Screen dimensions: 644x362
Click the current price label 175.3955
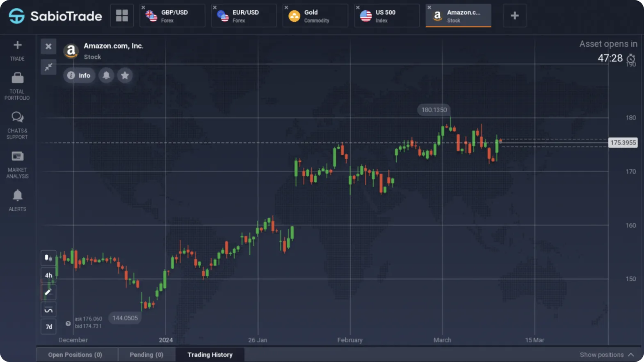[623, 143]
